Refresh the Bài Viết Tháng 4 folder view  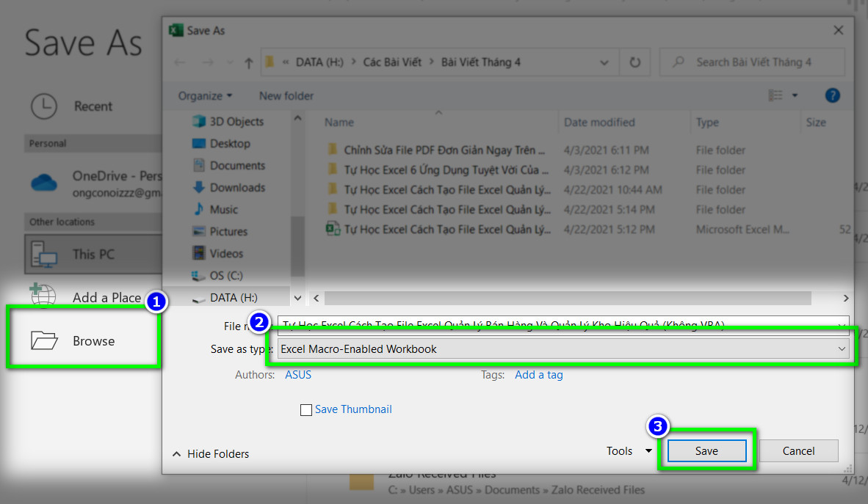click(x=635, y=62)
